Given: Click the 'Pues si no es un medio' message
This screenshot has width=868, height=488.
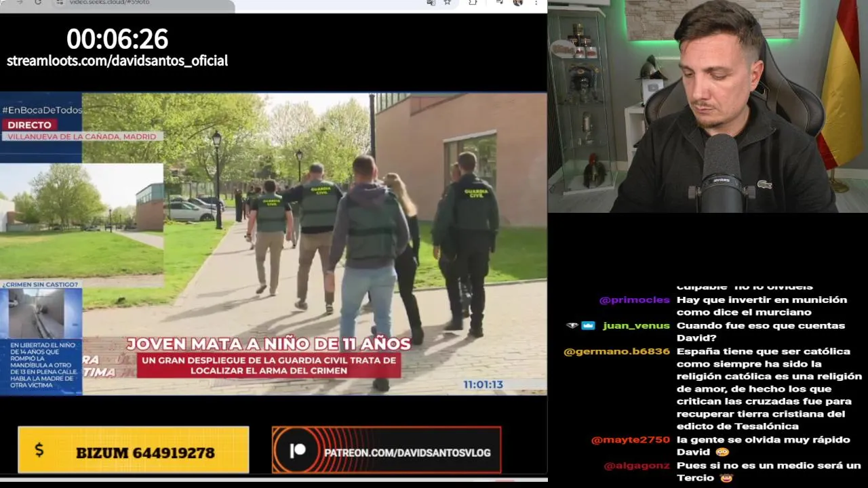Looking at the screenshot, I should click(768, 472).
